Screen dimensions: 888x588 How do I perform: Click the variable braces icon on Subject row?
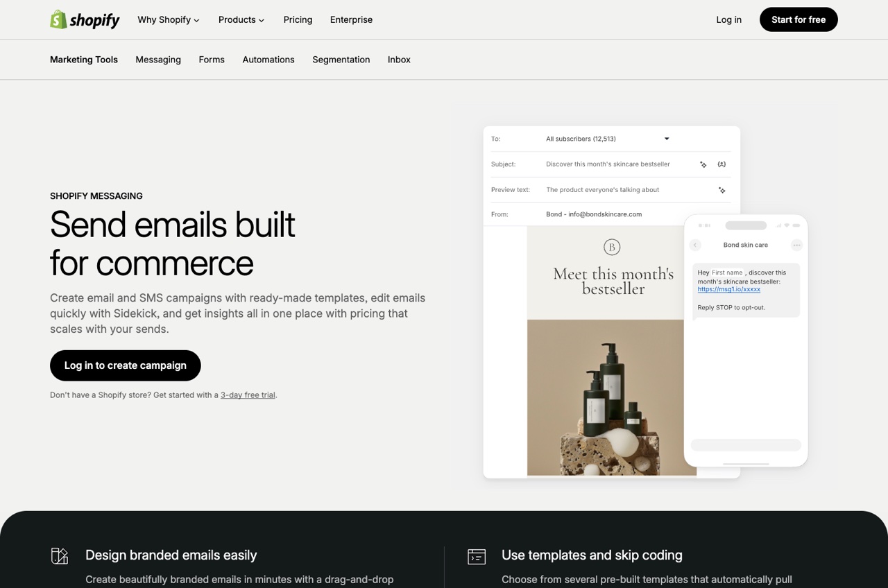click(x=721, y=164)
